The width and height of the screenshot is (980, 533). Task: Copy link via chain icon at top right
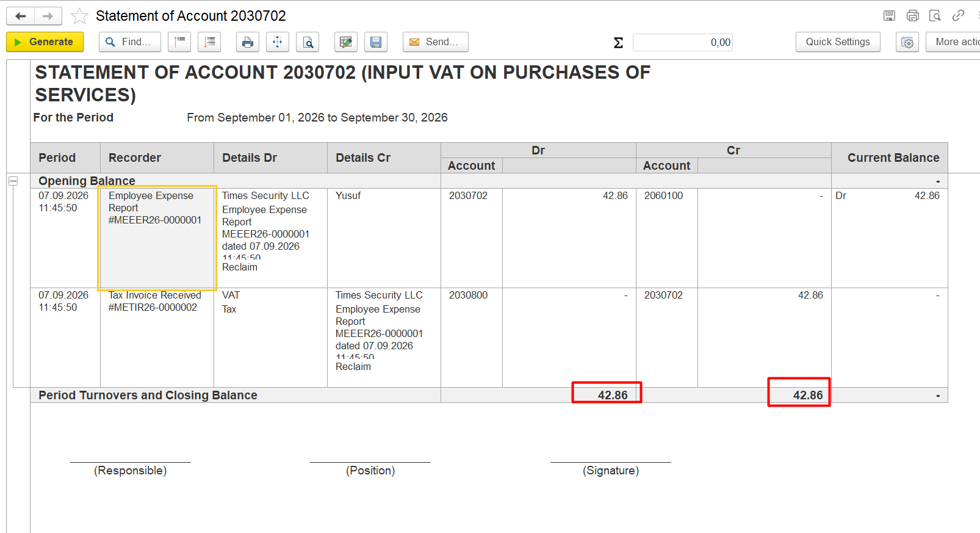(x=958, y=16)
